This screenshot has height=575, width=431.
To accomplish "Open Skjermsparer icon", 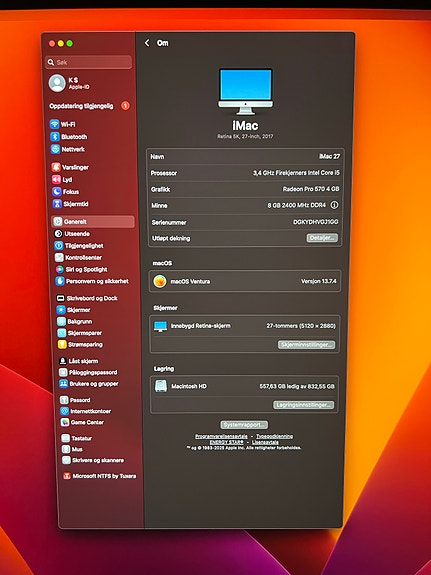I will 62,333.
